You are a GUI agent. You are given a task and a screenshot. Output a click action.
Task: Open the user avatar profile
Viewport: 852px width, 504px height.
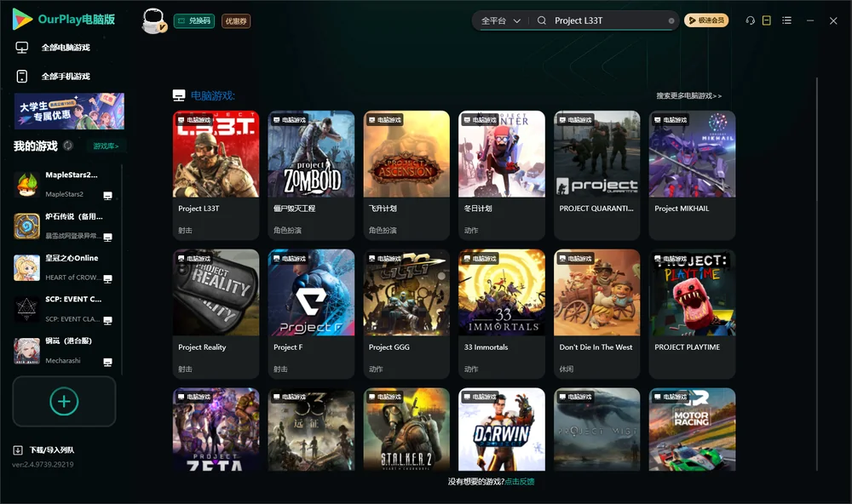coord(153,20)
